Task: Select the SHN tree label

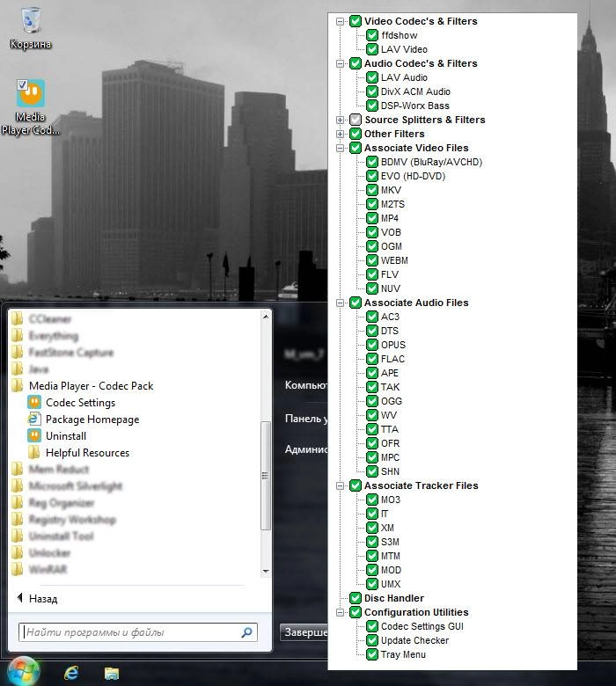Action: click(x=390, y=471)
